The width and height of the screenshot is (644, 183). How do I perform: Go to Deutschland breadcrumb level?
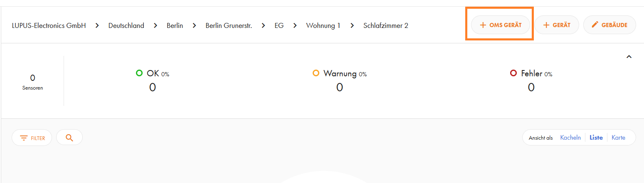point(126,25)
